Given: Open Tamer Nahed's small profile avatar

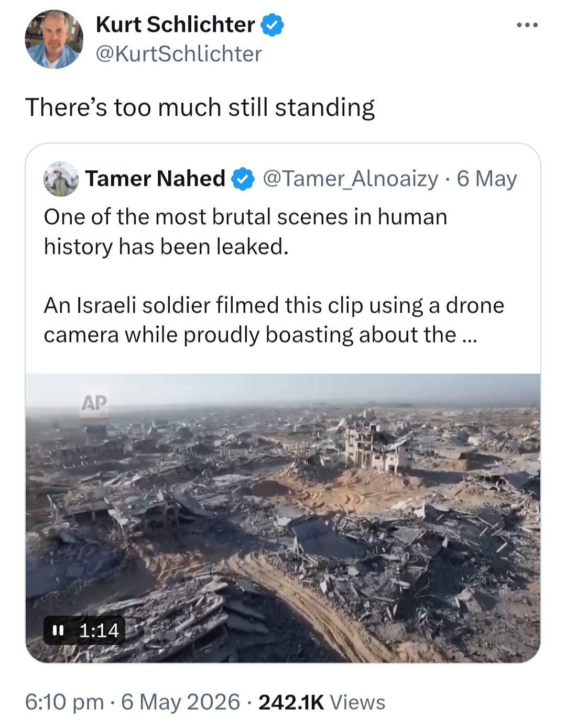Looking at the screenshot, I should tap(61, 179).
